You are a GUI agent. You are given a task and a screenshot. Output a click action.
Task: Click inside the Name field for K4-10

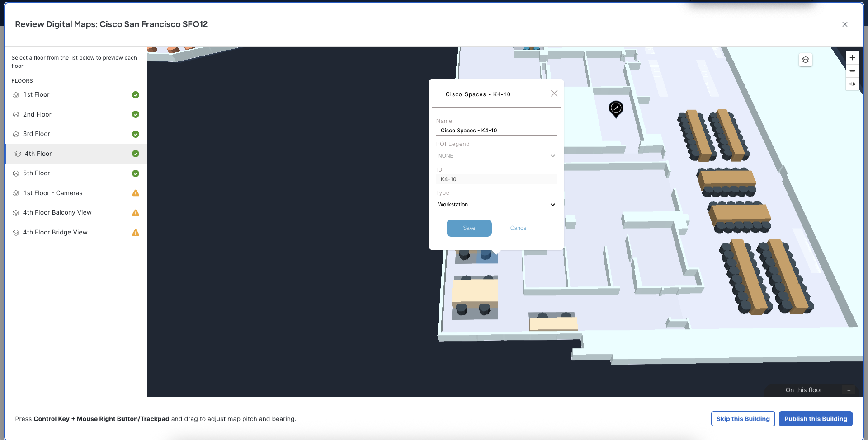[496, 130]
